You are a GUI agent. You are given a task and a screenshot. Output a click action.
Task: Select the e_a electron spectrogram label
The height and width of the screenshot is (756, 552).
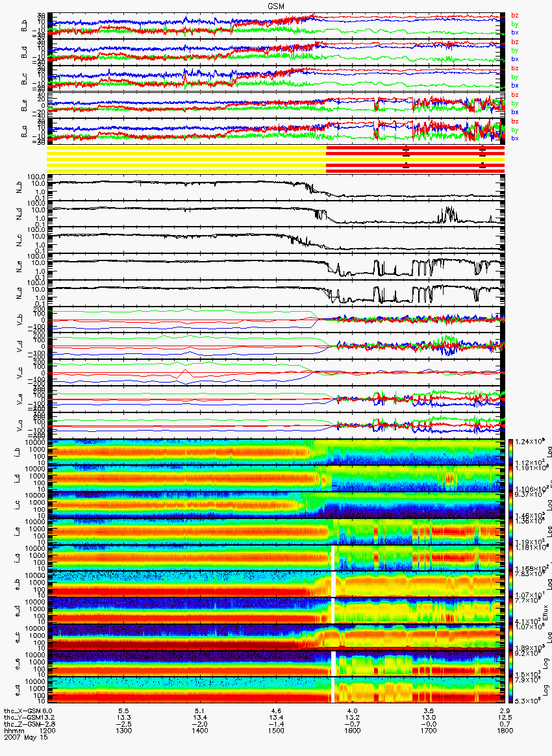click(16, 692)
